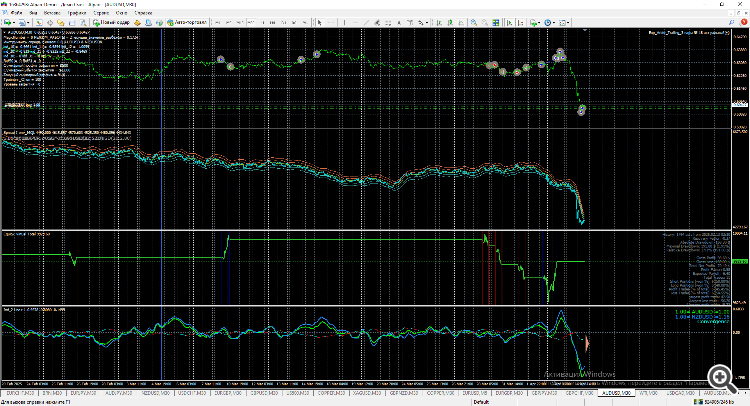Select the text tool
This screenshot has width=750, height=406.
click(x=399, y=22)
